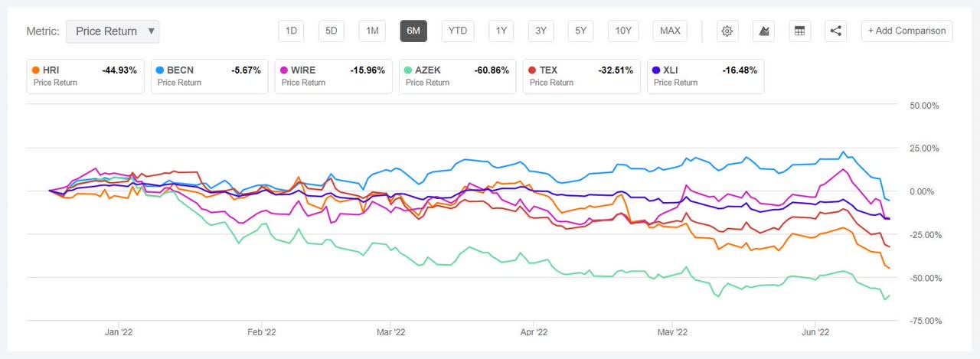Click the Metric dropdown arrow

(x=151, y=31)
